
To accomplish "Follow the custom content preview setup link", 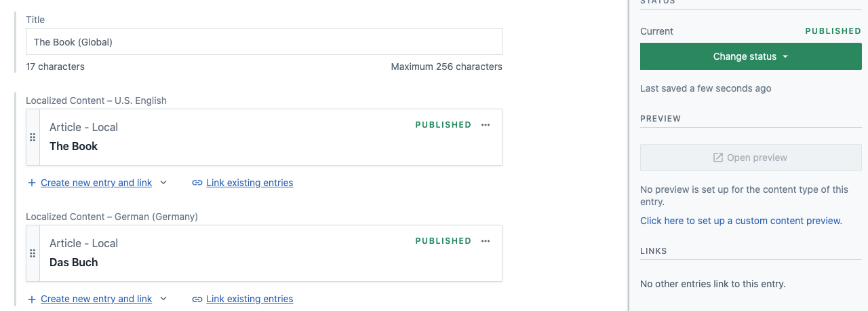I will tap(741, 221).
